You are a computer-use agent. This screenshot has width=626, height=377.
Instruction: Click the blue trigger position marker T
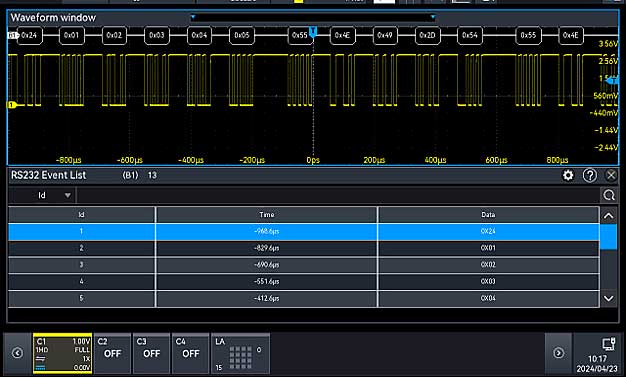(x=313, y=31)
